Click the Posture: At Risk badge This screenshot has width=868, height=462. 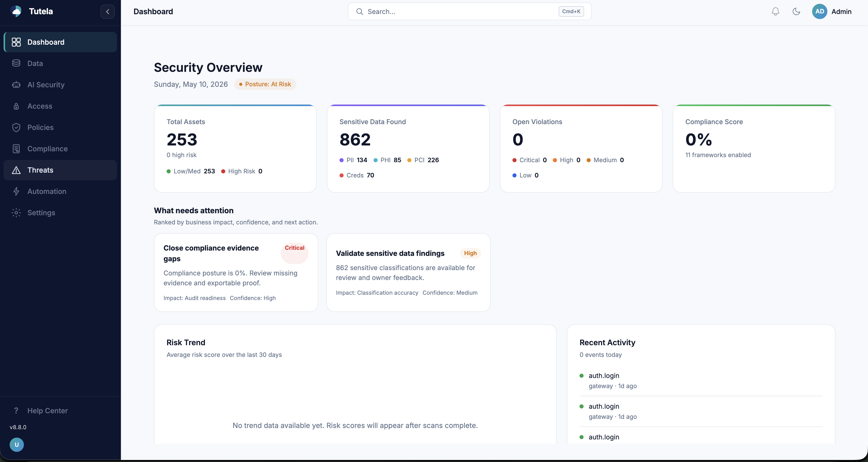point(265,84)
